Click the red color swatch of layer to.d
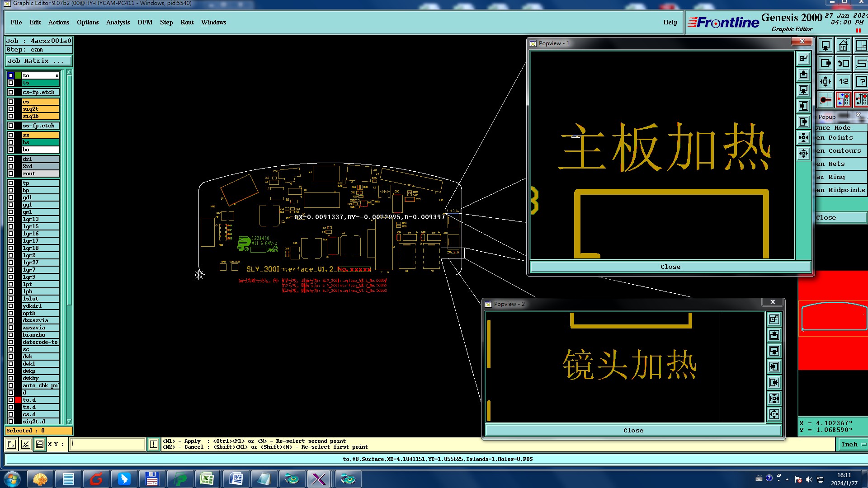This screenshot has height=488, width=868. [x=18, y=400]
